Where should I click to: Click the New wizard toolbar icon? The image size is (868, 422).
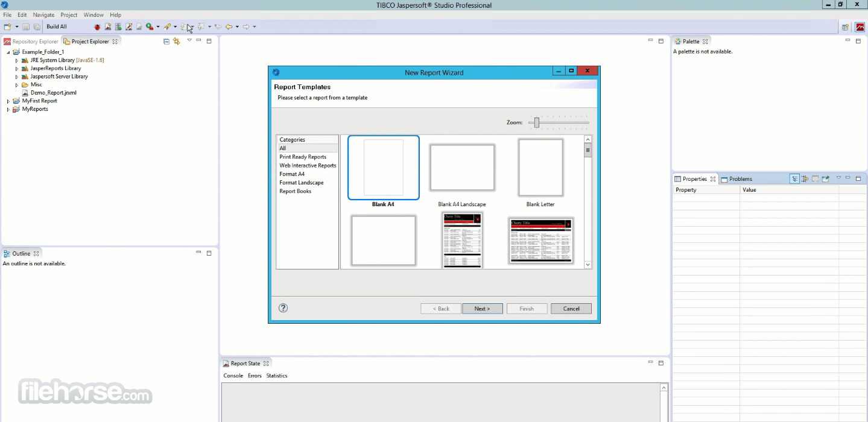click(x=7, y=27)
